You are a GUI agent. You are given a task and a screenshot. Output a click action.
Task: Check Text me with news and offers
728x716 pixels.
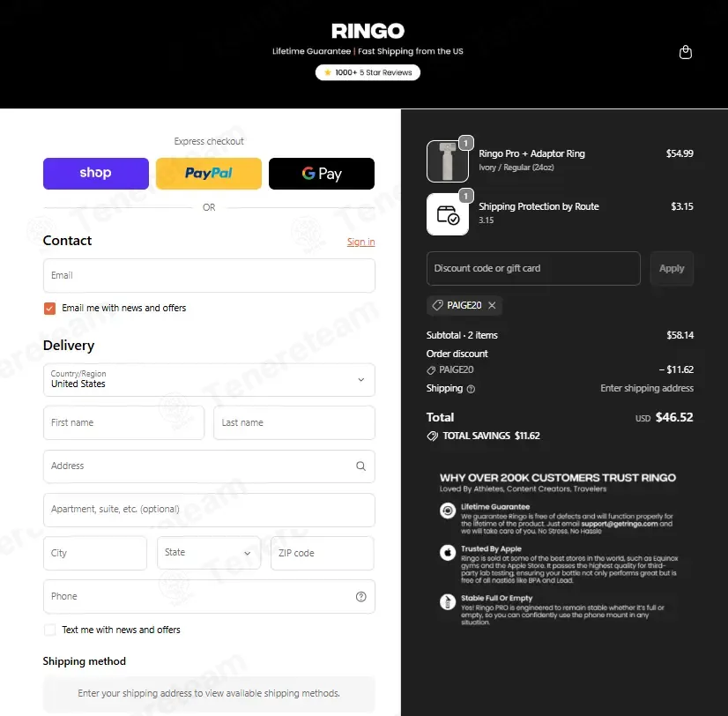click(49, 630)
